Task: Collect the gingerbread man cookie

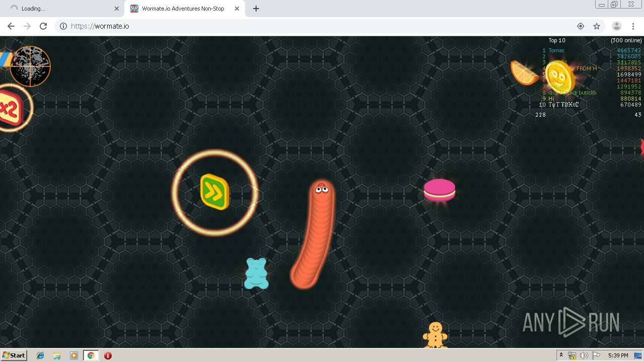Action: 435,335
